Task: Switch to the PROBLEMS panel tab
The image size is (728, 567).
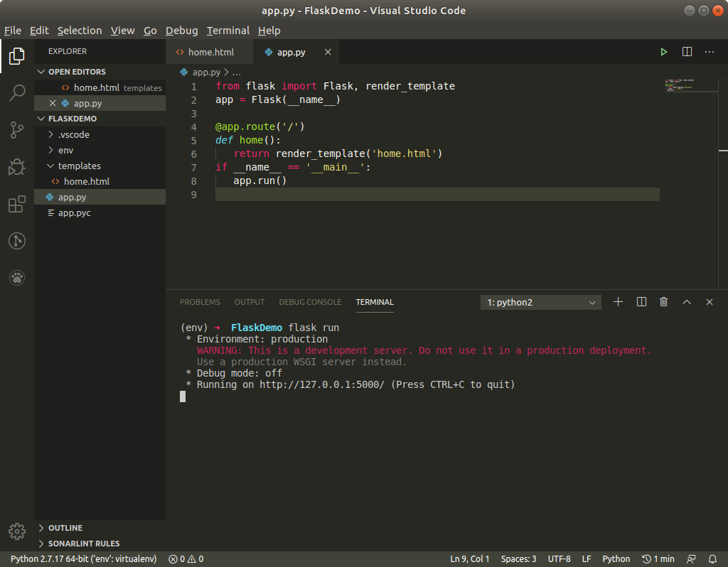Action: (x=200, y=302)
